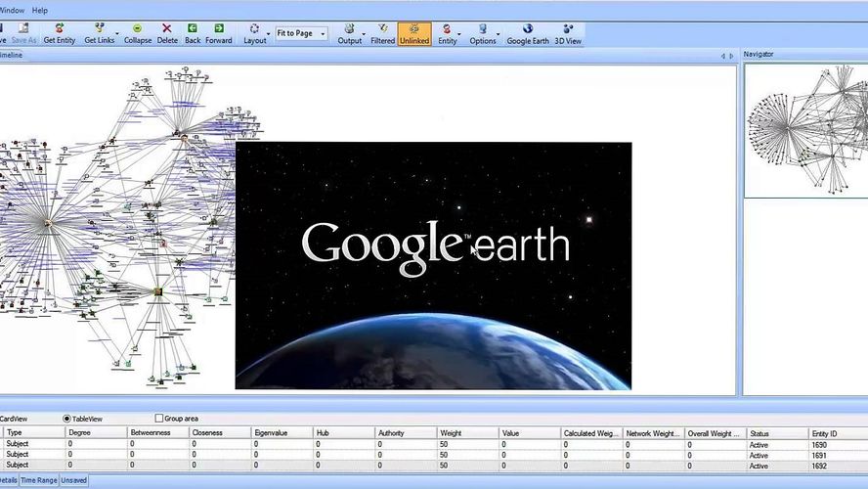Sort by the Calculated Weight column header
The width and height of the screenshot is (868, 489).
592,433
